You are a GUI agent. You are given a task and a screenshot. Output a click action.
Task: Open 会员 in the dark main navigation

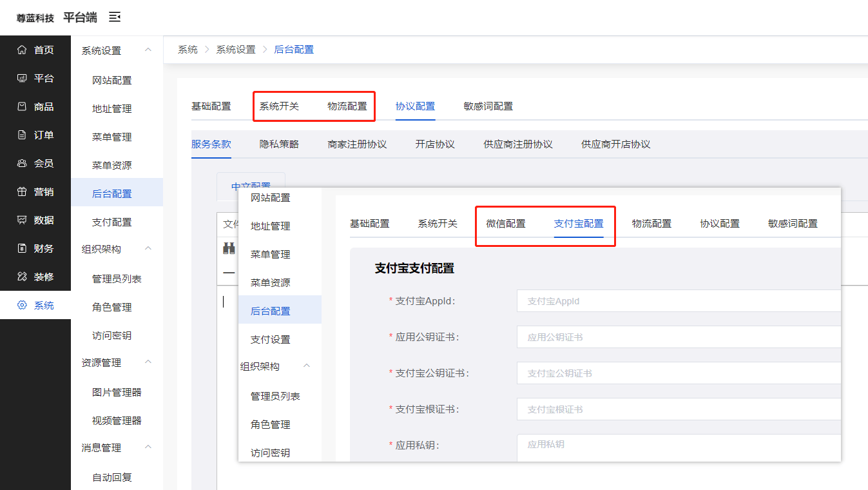pos(35,164)
